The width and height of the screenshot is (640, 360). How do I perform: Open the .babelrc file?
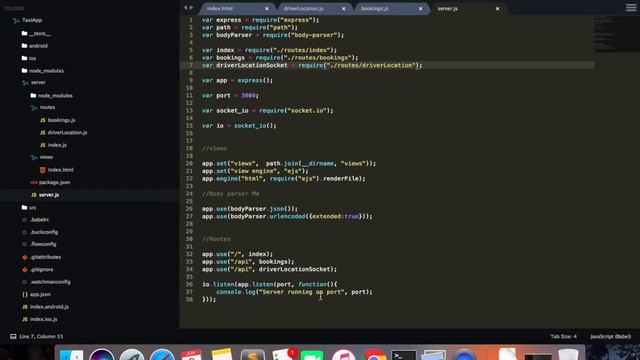click(x=40, y=220)
